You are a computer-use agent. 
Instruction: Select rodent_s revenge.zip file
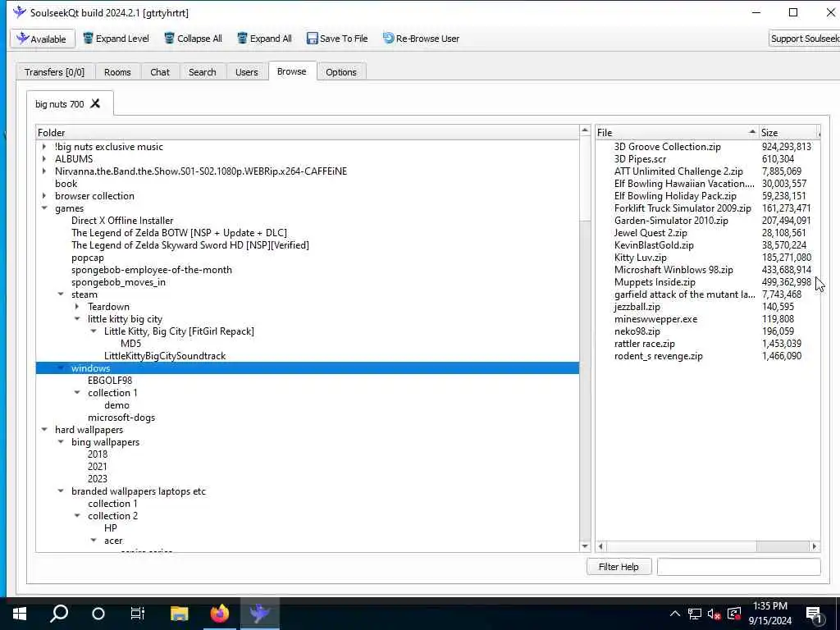659,356
